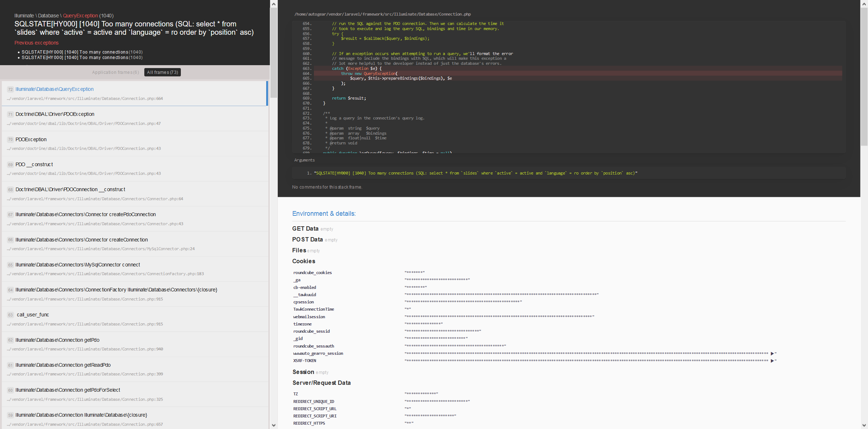
Task: Click the second previous exception bullet
Action: point(82,58)
